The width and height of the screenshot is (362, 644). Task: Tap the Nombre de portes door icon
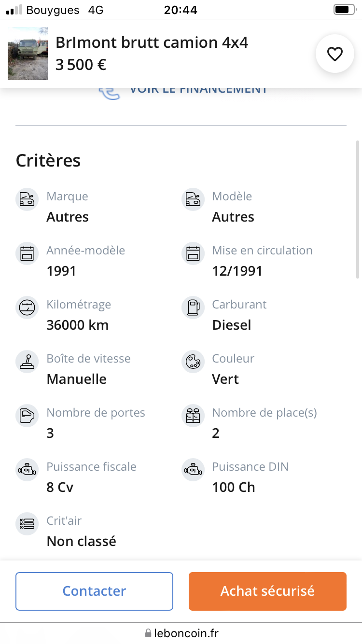(27, 416)
